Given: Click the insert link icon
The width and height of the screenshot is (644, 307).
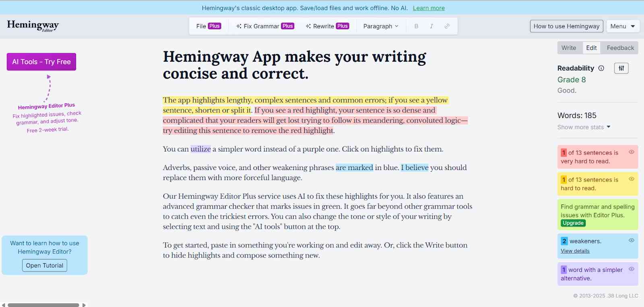Looking at the screenshot, I should tap(447, 26).
